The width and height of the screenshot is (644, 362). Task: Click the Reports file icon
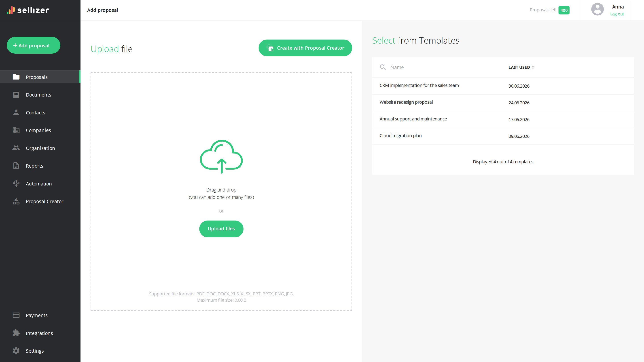pyautogui.click(x=16, y=166)
